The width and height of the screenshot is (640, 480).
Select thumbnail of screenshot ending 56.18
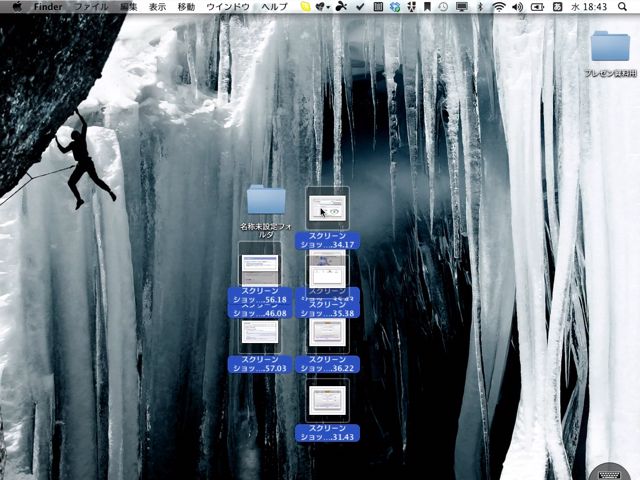point(260,264)
